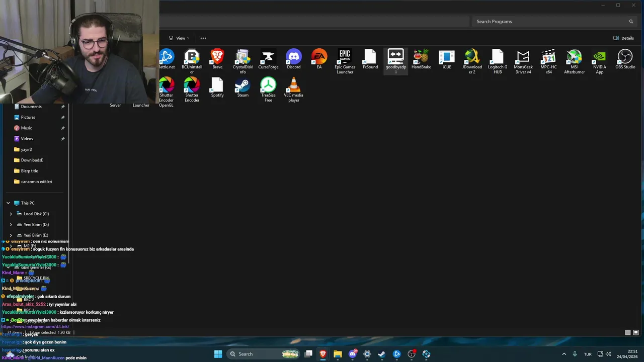644x362 pixels.
Task: Switch to details list view layout
Action: pos(628,332)
